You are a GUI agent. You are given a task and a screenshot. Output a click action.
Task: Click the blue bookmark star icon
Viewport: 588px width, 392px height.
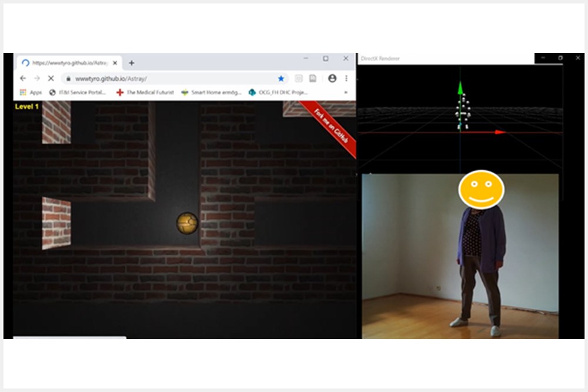click(281, 78)
